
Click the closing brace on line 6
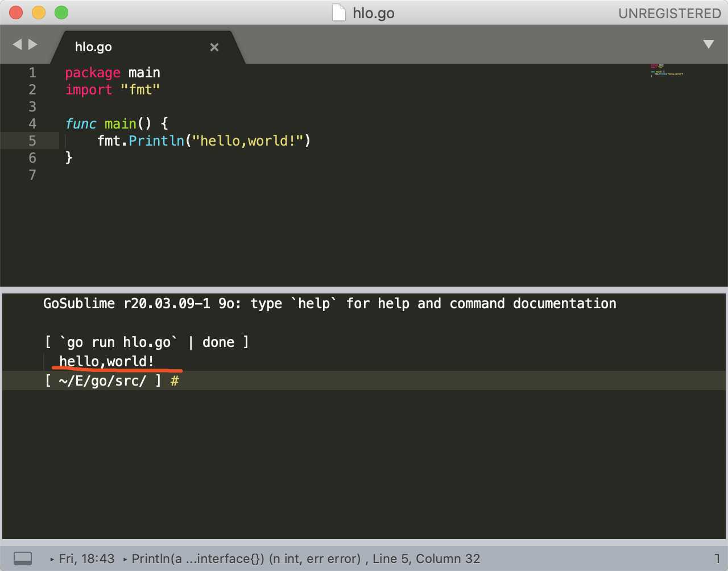click(x=69, y=158)
